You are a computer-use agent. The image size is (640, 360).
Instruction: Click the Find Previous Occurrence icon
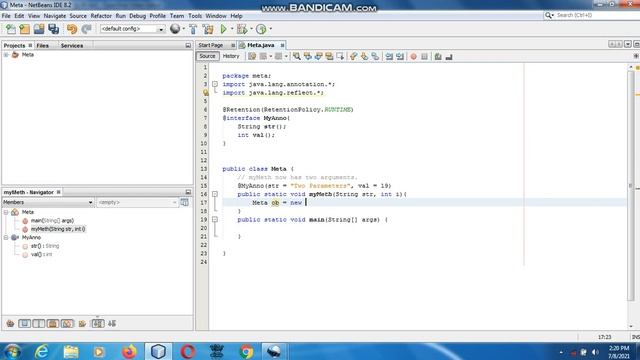pos(307,56)
